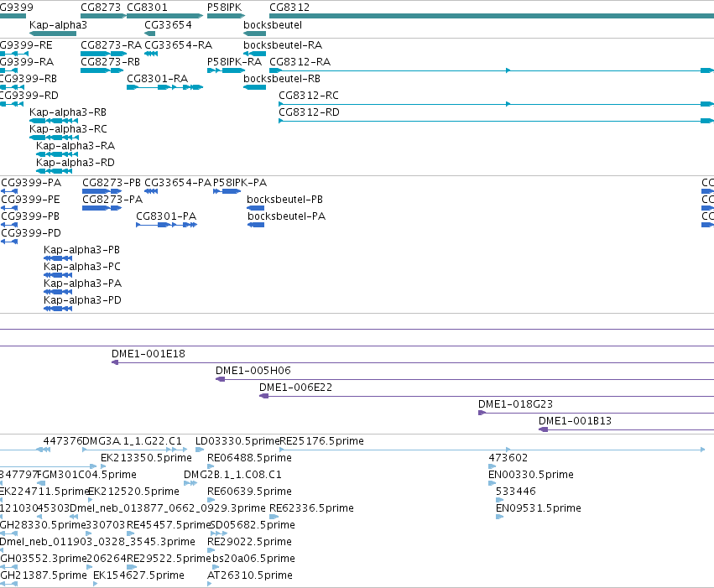
Task: Select EST DMG2B.1_1.C08.C1 label
Action: pyautogui.click(x=232, y=475)
